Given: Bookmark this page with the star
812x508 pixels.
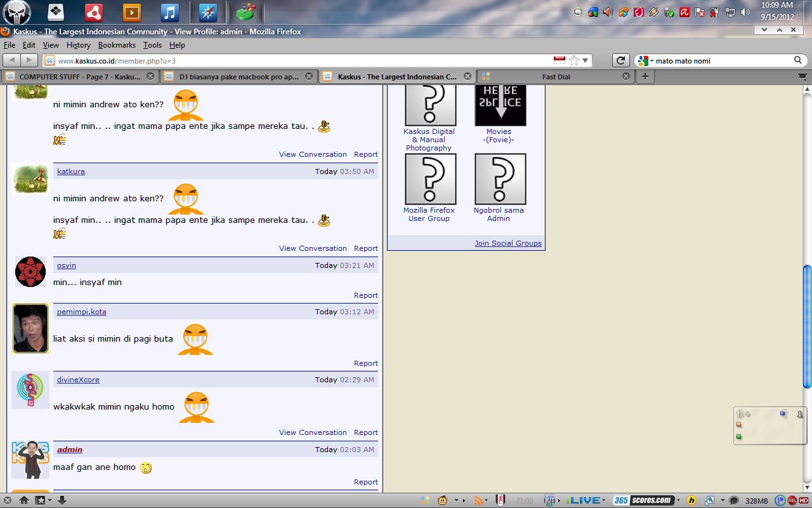Looking at the screenshot, I should 574,60.
